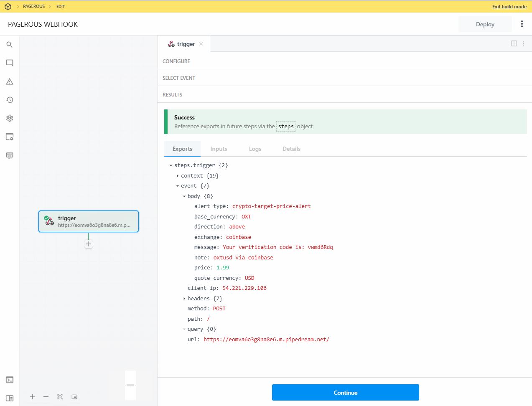The width and height of the screenshot is (532, 406).
Task: Expand the context node in results tree
Action: point(178,175)
